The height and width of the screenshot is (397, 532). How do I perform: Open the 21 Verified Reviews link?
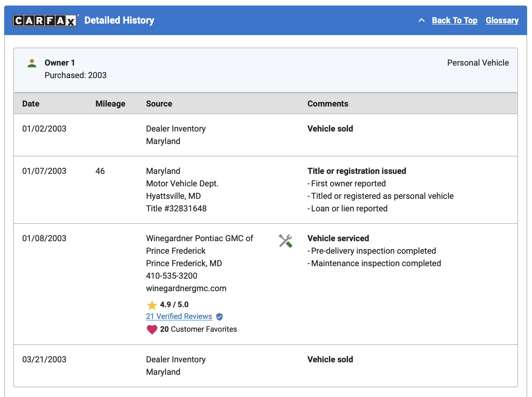(x=179, y=316)
